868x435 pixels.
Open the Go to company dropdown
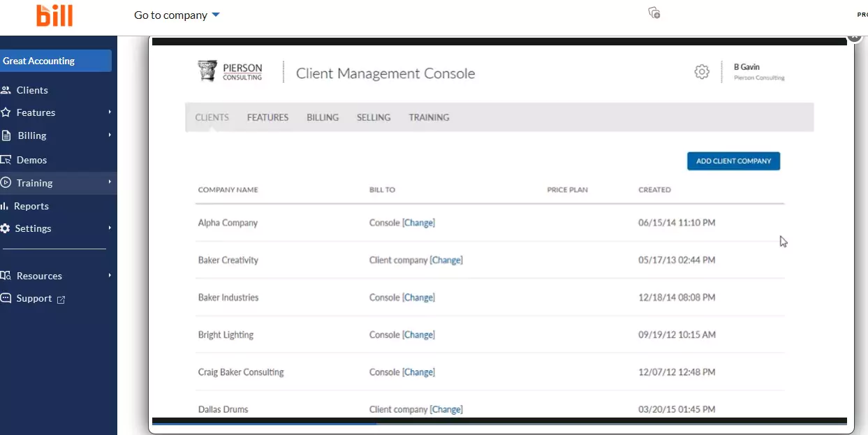(x=177, y=15)
